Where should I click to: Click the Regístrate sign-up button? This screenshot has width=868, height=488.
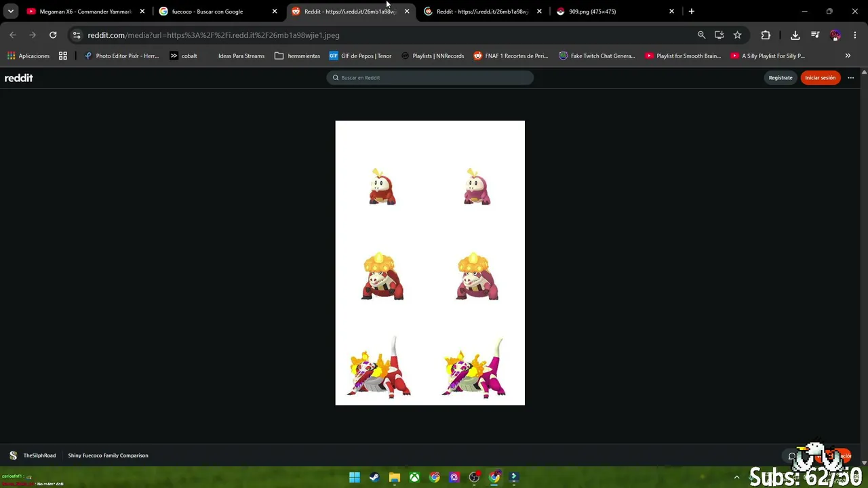(781, 78)
